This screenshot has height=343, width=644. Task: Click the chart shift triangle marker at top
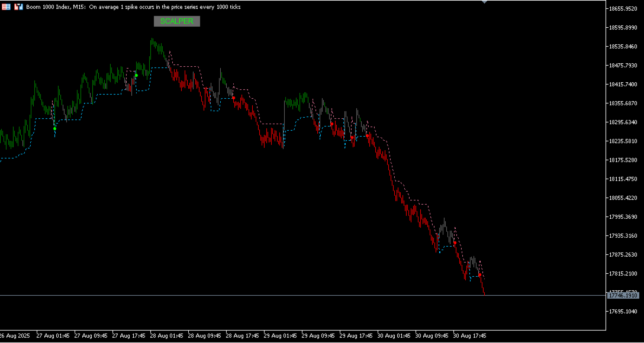point(485,2)
